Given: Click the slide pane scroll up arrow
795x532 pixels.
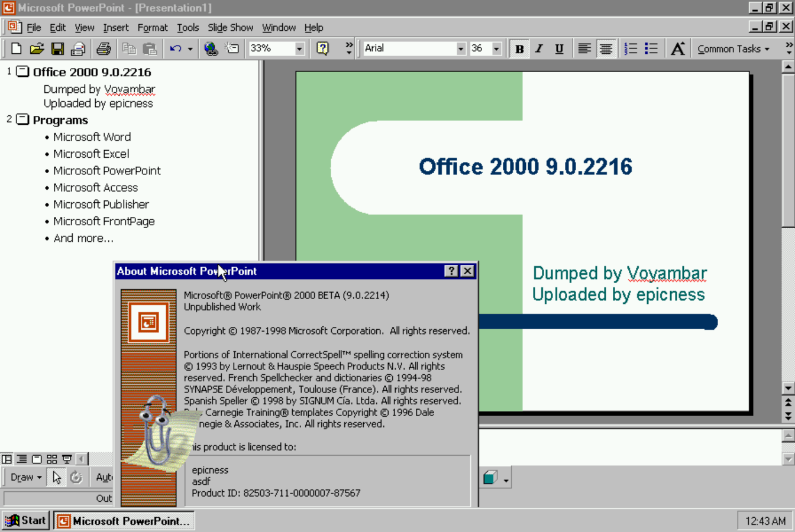Looking at the screenshot, I should click(788, 66).
